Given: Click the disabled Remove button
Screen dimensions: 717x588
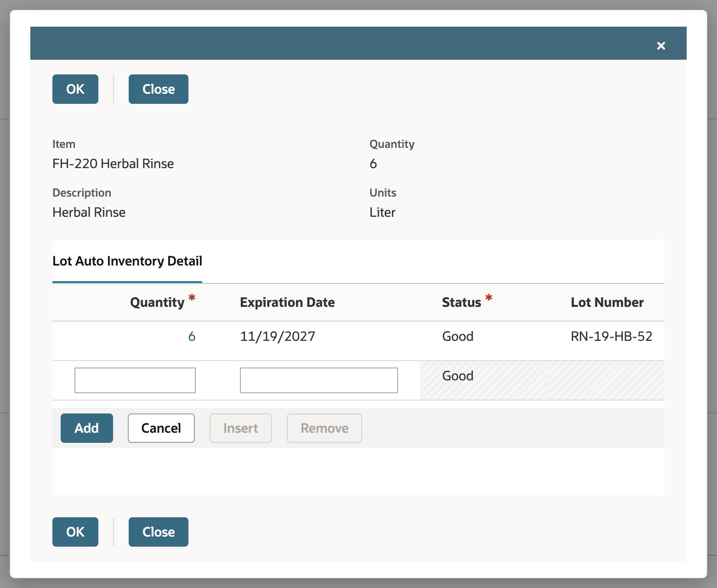Looking at the screenshot, I should coord(324,428).
